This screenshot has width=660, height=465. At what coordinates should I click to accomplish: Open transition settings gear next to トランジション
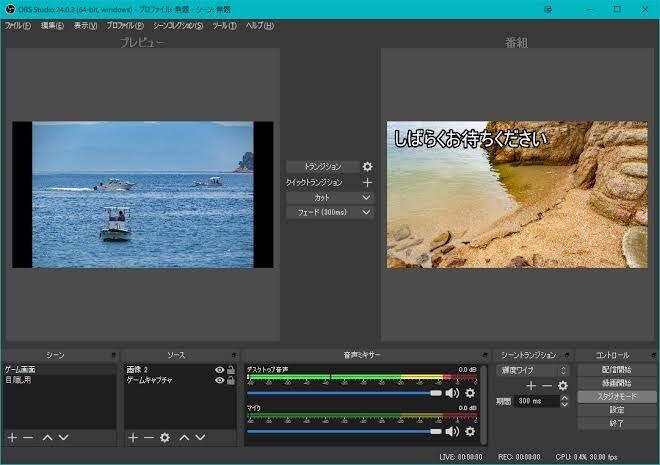pyautogui.click(x=367, y=167)
